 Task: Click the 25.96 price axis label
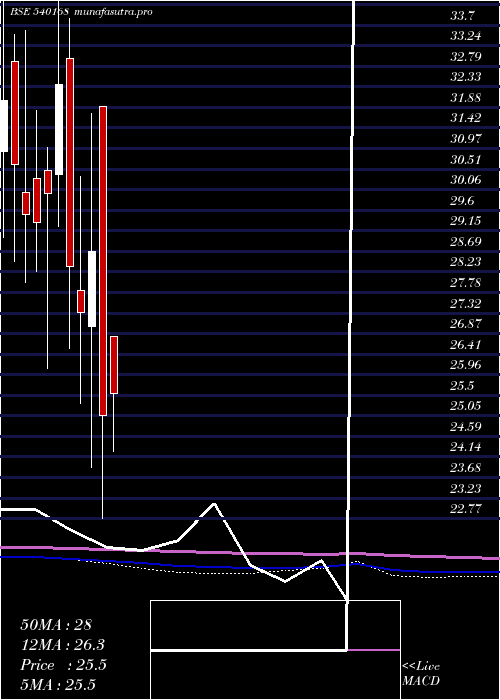tap(466, 365)
